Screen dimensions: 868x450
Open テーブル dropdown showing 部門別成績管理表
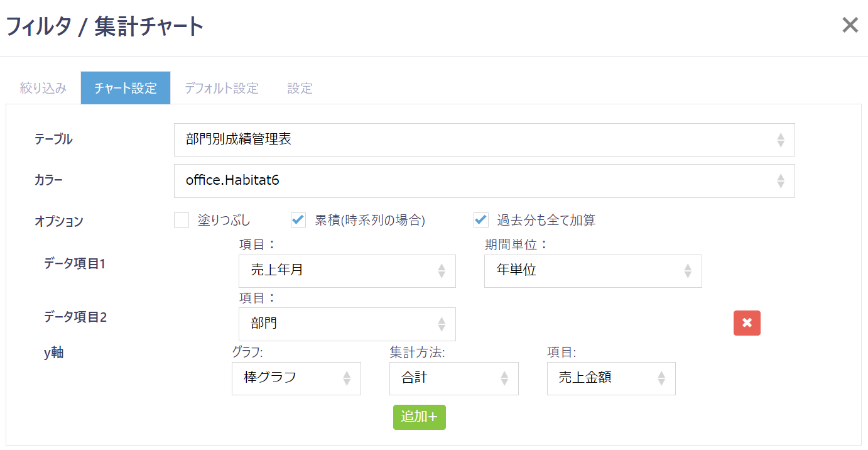pos(484,140)
